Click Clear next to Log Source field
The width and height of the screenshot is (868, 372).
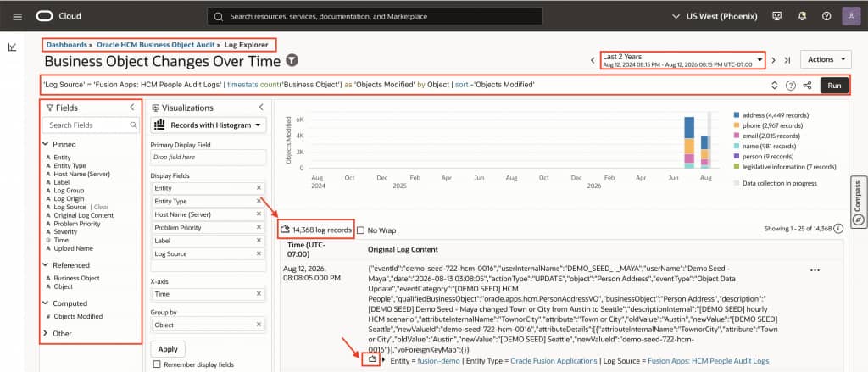[102, 207]
